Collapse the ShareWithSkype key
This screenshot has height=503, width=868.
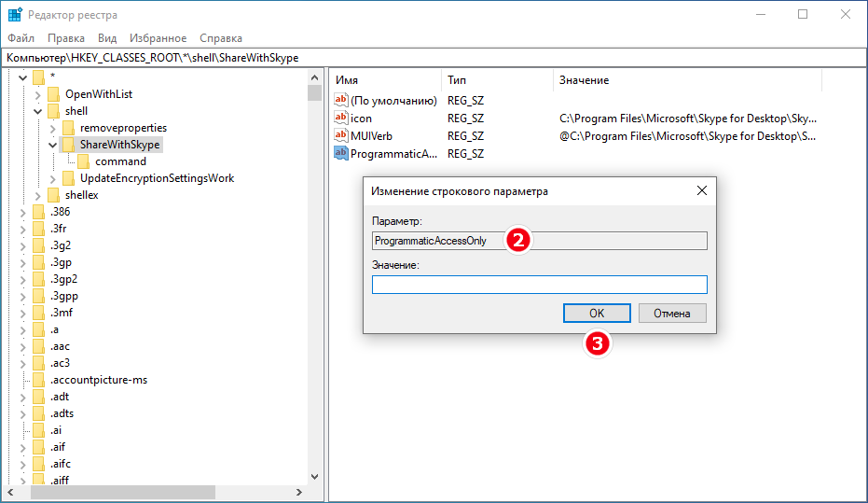[x=52, y=146]
